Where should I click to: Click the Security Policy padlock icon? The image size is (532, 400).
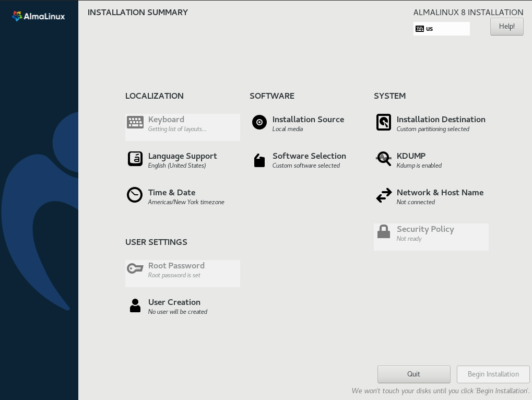click(384, 232)
